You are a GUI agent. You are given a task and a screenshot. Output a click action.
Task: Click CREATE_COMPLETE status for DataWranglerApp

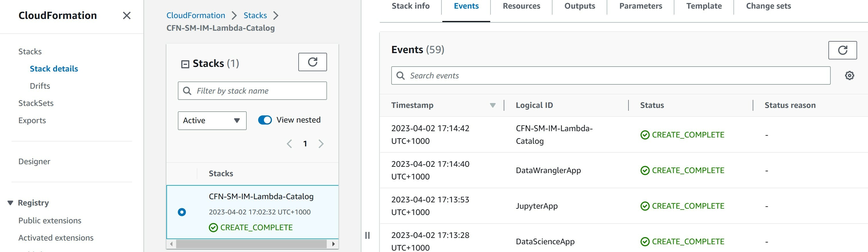tap(682, 171)
